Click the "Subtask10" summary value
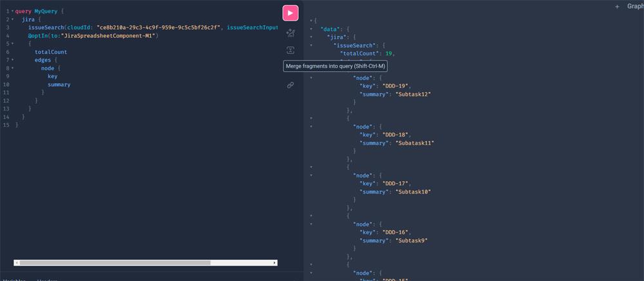 (413, 192)
